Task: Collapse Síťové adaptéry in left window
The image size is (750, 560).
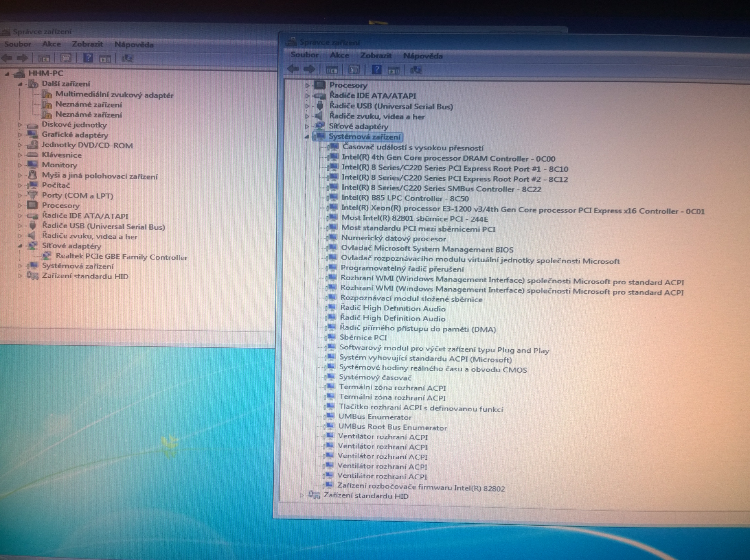Action: click(x=20, y=246)
